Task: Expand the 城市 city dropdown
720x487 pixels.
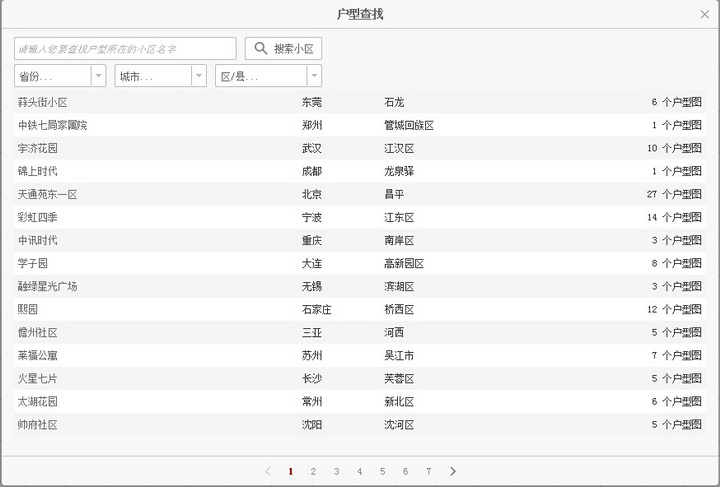Action: [x=199, y=76]
